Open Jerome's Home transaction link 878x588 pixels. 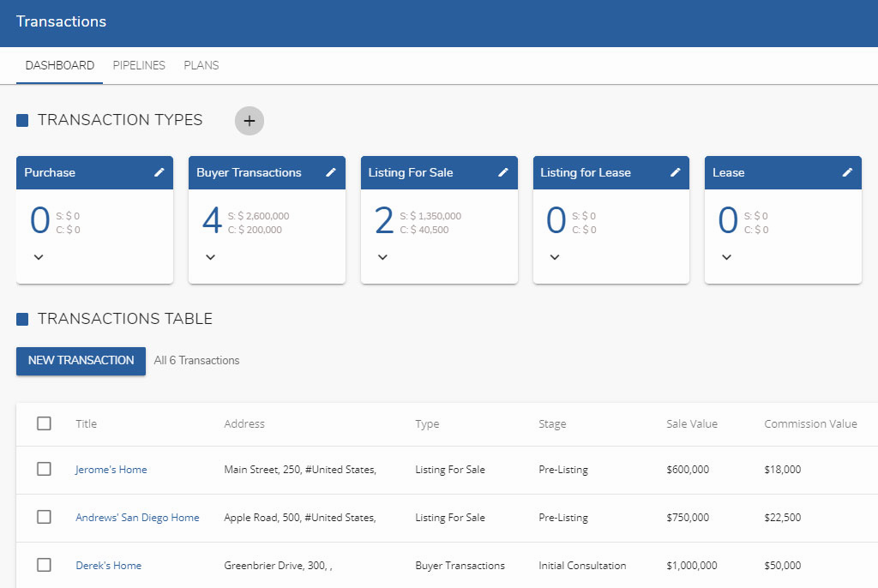tap(111, 470)
